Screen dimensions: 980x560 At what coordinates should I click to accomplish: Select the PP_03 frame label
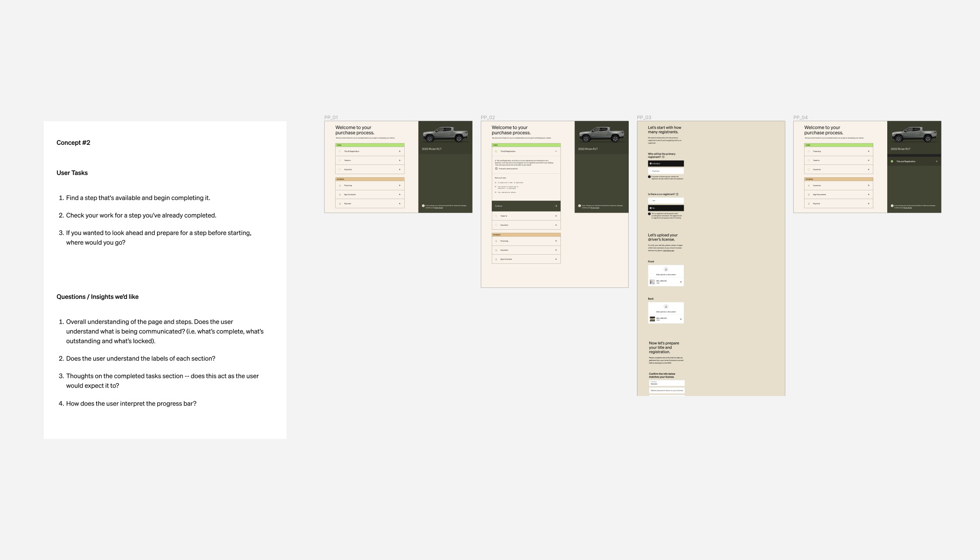click(x=644, y=118)
